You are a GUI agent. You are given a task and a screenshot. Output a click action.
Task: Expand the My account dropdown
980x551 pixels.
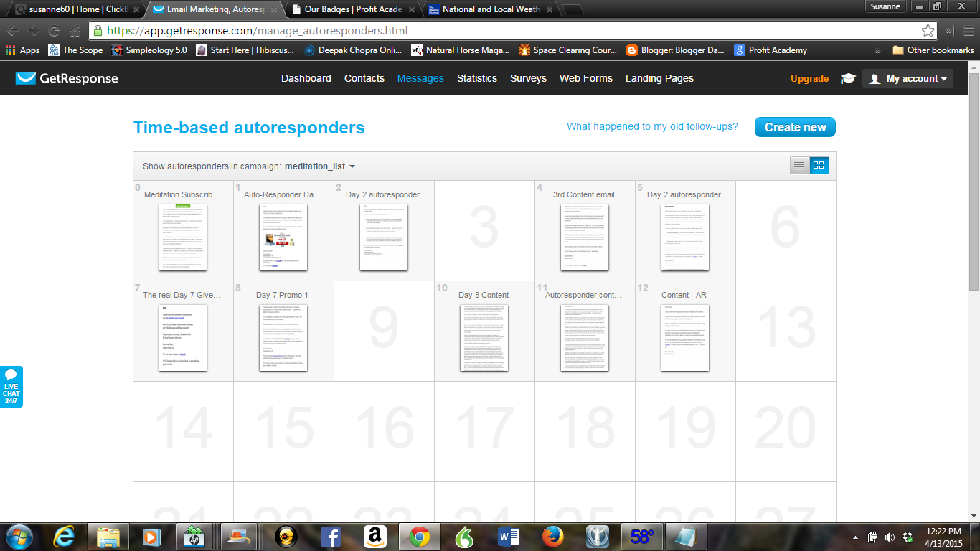tap(908, 79)
